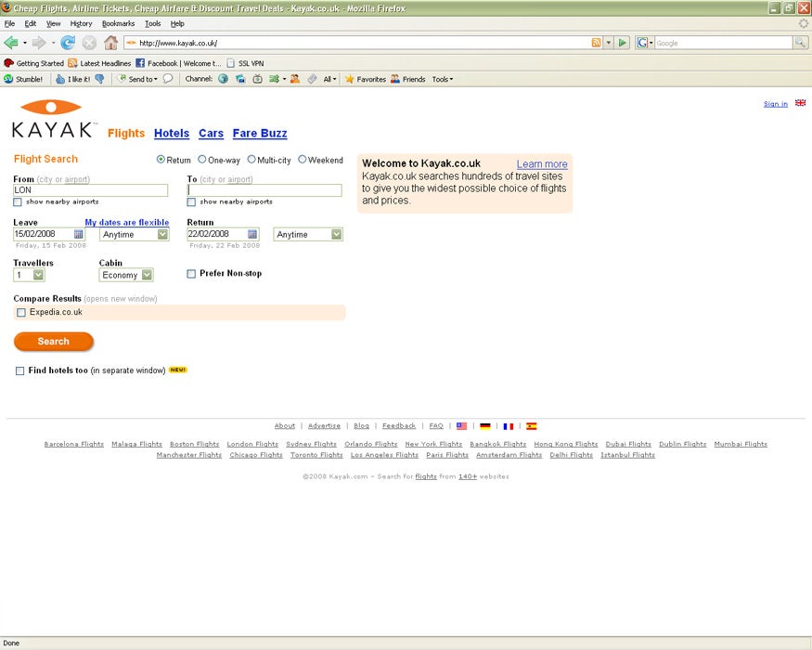Open the Bookmarks menu
This screenshot has height=650, width=812.
118,23
